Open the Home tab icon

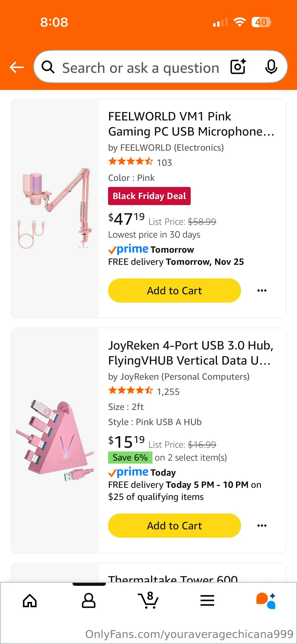(x=30, y=601)
